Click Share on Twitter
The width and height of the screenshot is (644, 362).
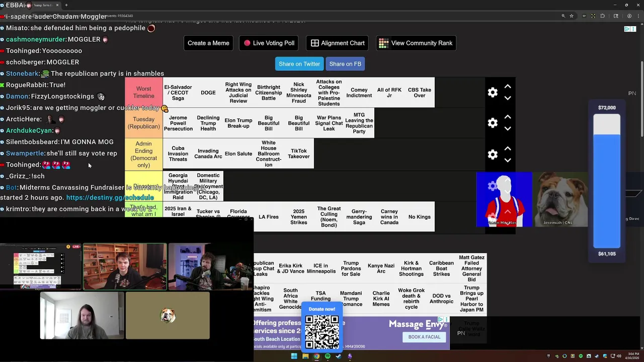point(299,64)
